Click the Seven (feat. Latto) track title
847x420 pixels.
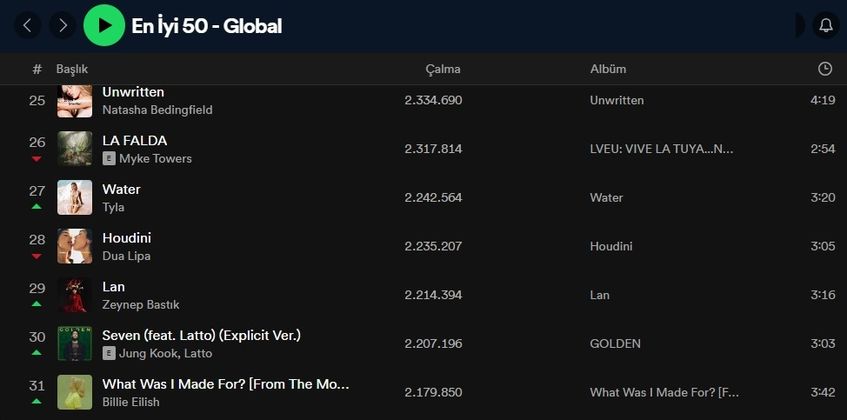(x=201, y=335)
